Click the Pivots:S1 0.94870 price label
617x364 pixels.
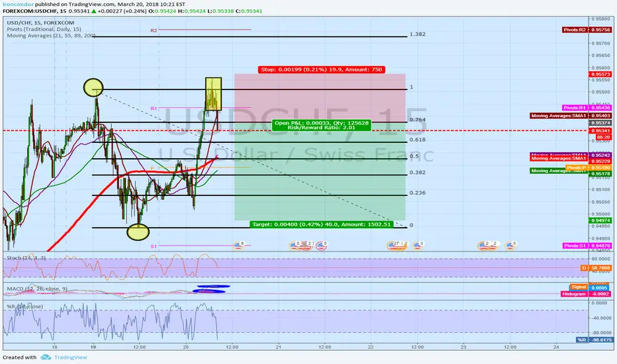coord(587,246)
